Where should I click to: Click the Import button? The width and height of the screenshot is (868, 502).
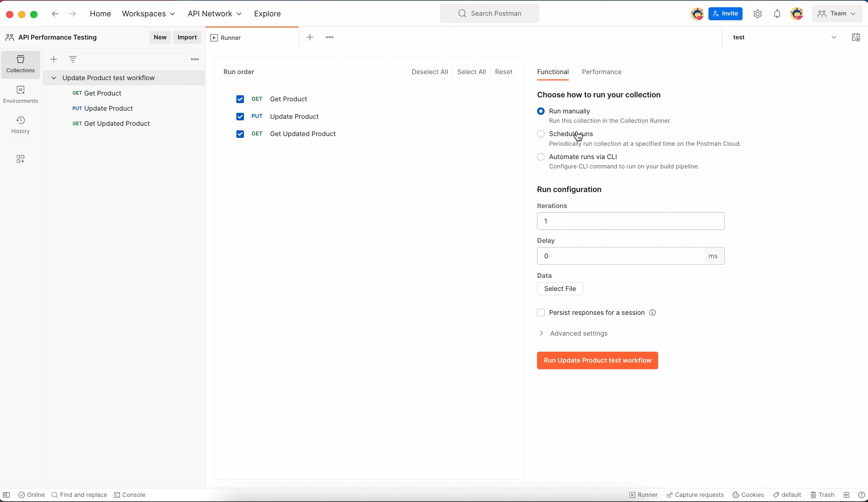point(187,37)
